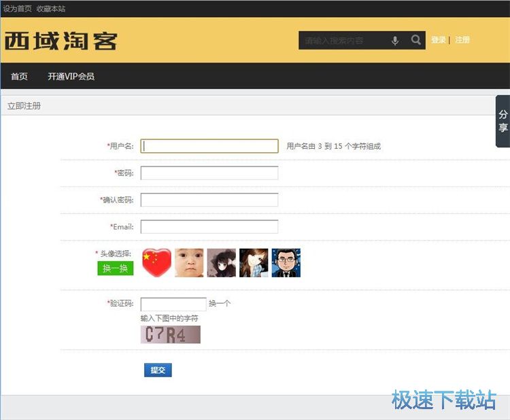Focus the 用户名 username field
Screen dimensions: 510x420
click(x=209, y=146)
